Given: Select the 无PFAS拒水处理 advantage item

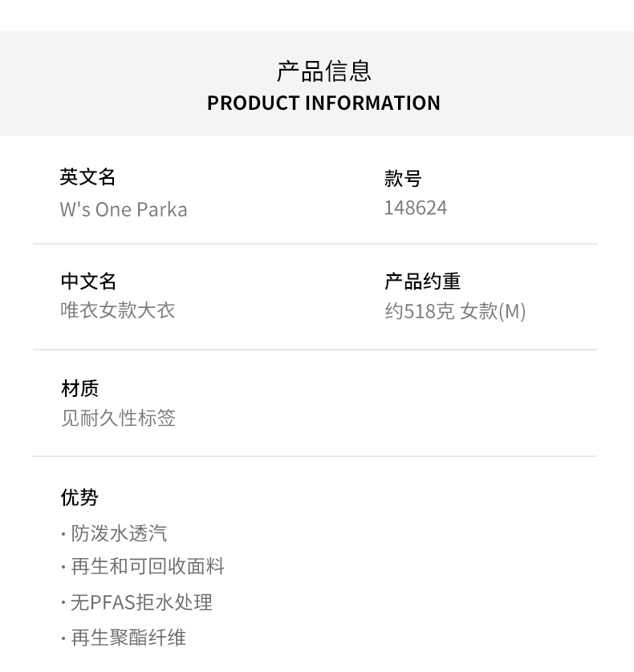Looking at the screenshot, I should tap(141, 602).
